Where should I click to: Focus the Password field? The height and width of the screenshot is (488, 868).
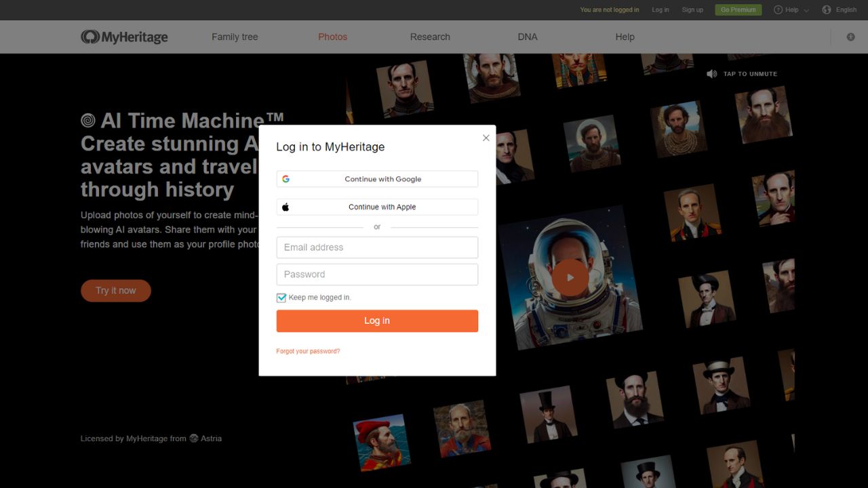click(x=377, y=274)
